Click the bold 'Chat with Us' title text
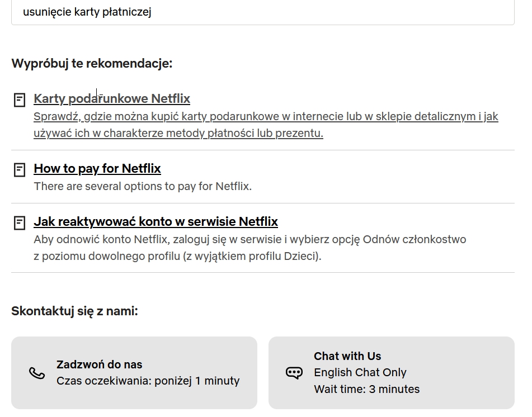The height and width of the screenshot is (417, 532). click(x=347, y=357)
